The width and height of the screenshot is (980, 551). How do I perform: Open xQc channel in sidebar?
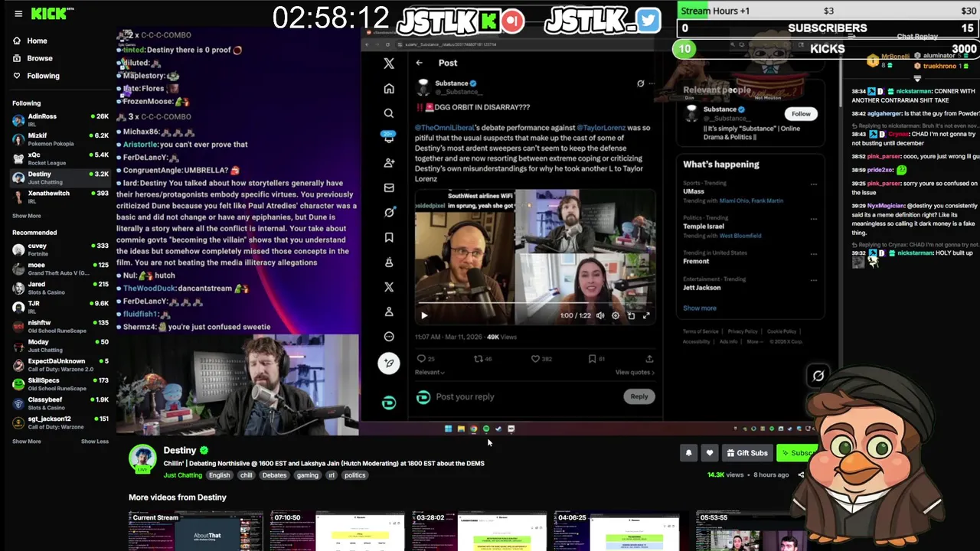(60, 158)
